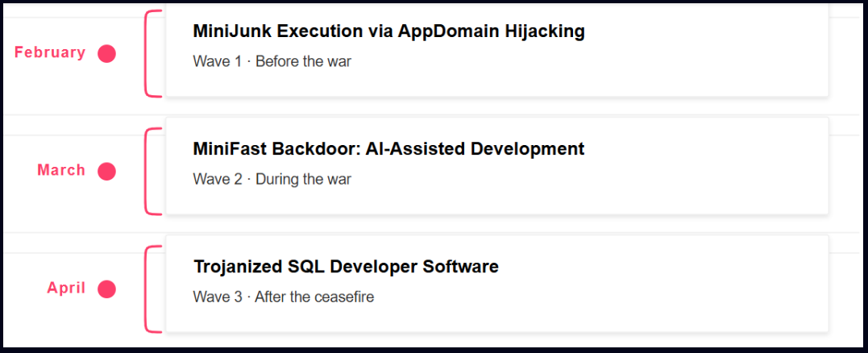This screenshot has height=353, width=868.
Task: Click 'Wave 3 · After the ceasefire' subtitle
Action: point(284,297)
